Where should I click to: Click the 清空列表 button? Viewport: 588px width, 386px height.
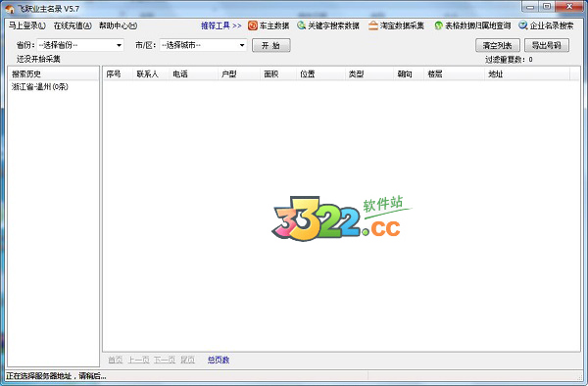pos(498,45)
